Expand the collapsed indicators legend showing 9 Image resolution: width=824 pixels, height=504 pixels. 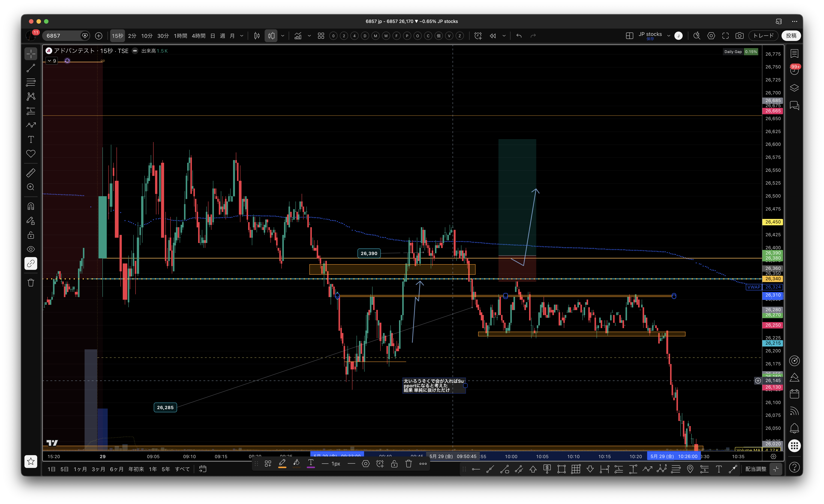pos(52,61)
